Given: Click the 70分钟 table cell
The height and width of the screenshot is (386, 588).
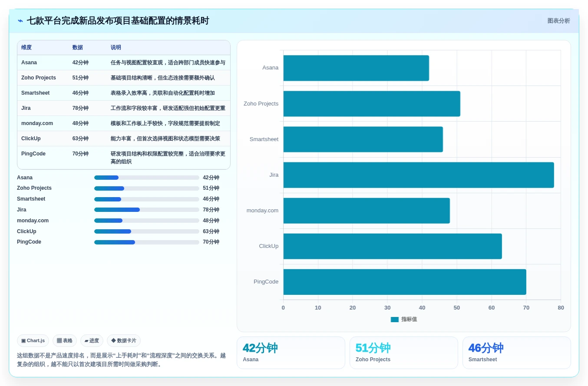Looking at the screenshot, I should click(x=80, y=154).
